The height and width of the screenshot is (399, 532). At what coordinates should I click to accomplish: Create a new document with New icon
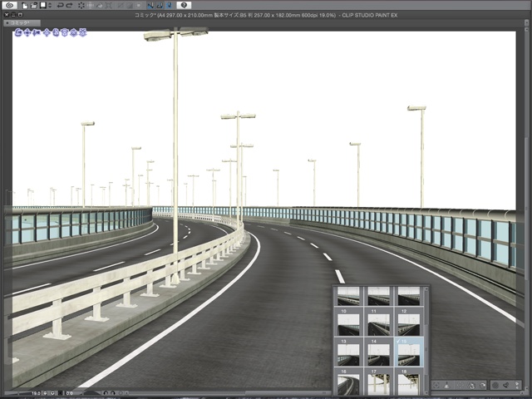click(25, 5)
